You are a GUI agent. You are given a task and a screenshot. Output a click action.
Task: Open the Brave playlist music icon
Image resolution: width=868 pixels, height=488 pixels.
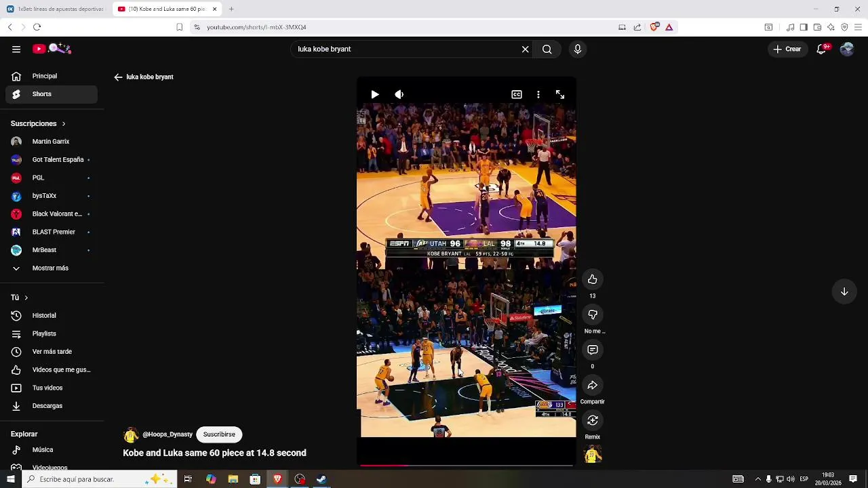pos(790,27)
